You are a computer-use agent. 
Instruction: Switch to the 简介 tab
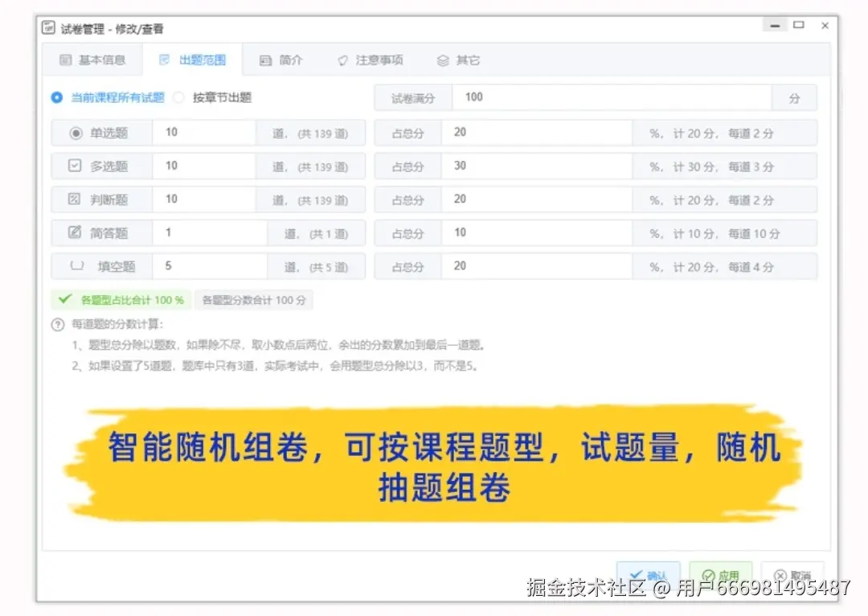[x=281, y=60]
